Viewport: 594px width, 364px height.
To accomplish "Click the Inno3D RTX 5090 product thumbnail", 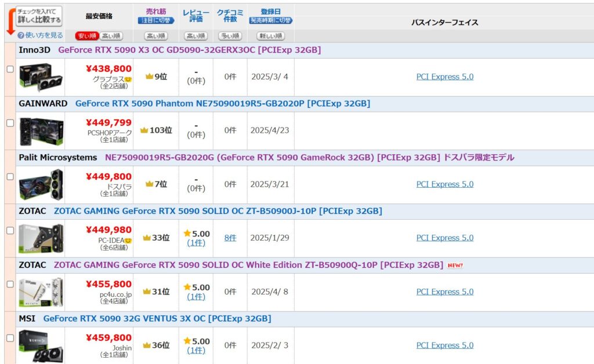I will 41,77.
